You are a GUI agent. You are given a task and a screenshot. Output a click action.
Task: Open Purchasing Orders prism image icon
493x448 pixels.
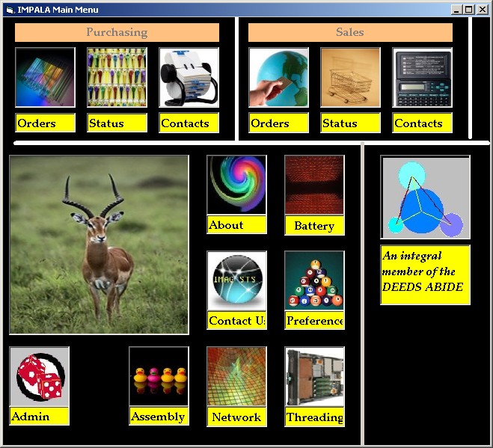click(x=45, y=77)
